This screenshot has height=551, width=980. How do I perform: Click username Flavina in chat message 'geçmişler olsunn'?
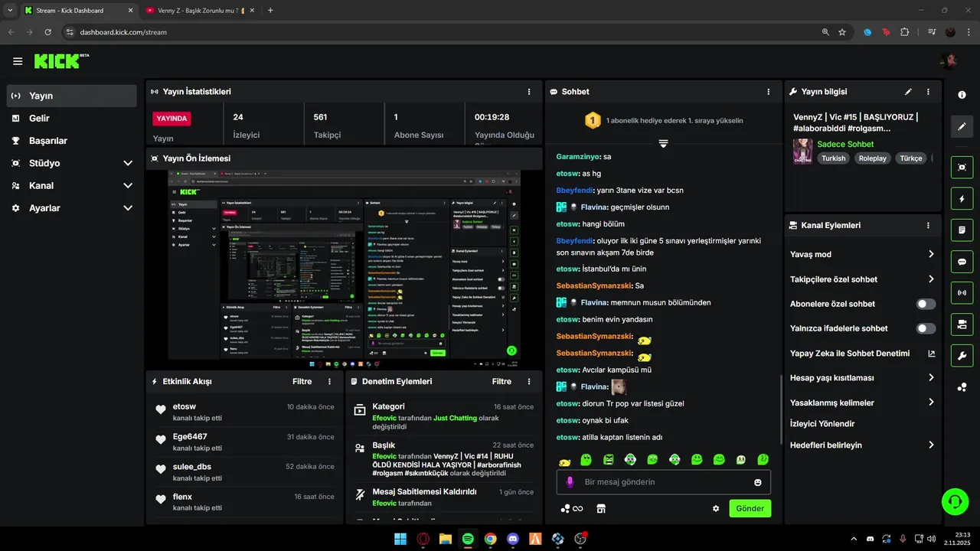pos(594,207)
